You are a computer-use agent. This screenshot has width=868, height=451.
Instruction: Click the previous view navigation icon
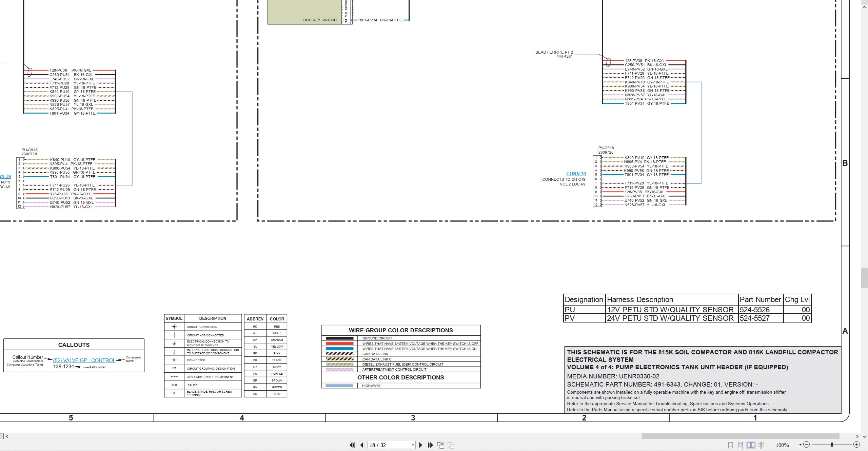(441, 445)
